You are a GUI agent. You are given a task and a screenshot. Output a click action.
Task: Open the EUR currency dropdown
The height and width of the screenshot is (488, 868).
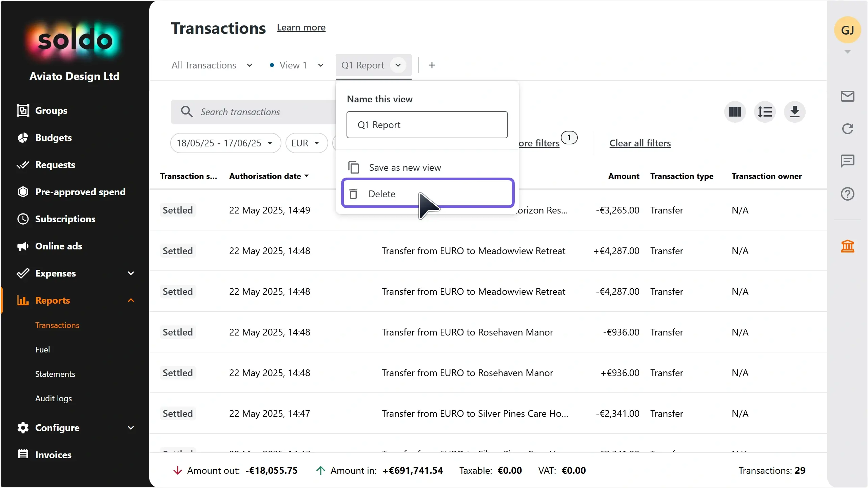tap(307, 143)
